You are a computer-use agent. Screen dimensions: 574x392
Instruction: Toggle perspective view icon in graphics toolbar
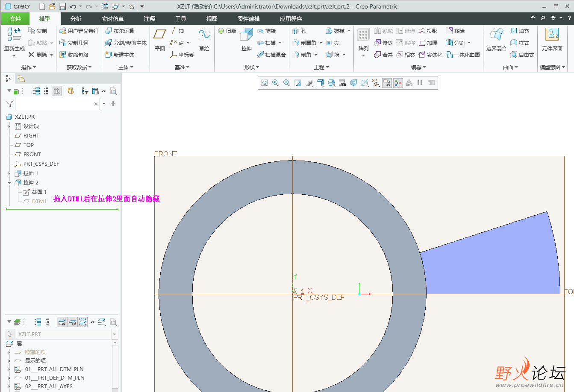click(353, 83)
